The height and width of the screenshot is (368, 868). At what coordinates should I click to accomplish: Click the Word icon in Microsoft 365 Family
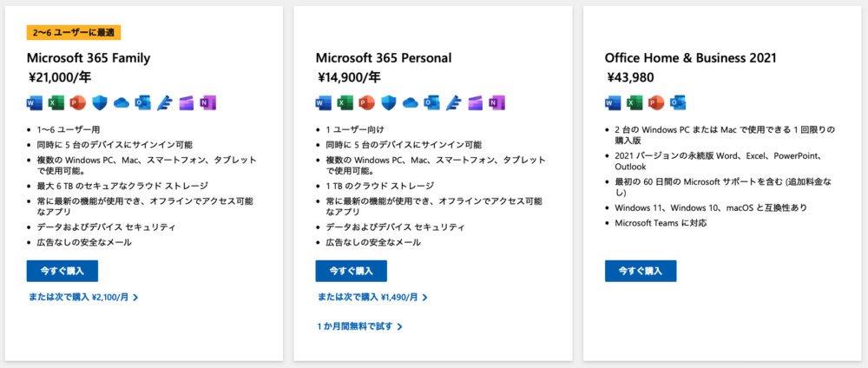tap(35, 102)
